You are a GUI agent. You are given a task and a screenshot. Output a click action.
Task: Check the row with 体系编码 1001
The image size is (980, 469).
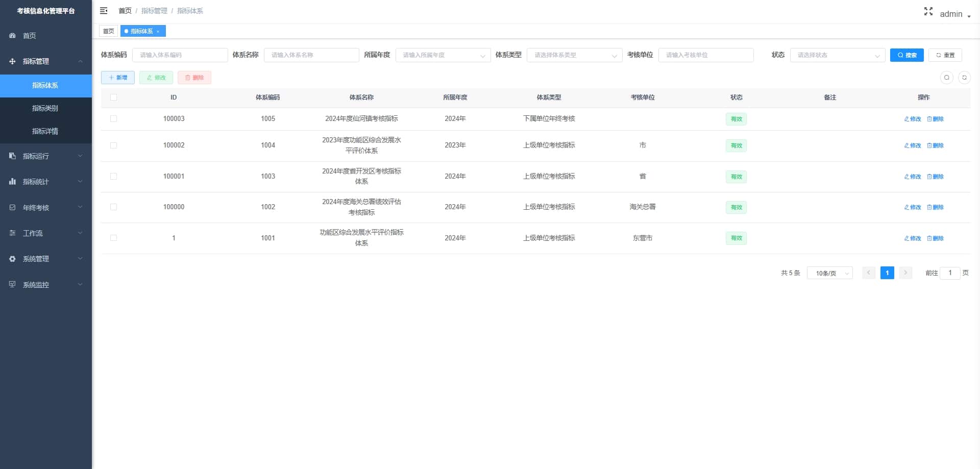(113, 238)
